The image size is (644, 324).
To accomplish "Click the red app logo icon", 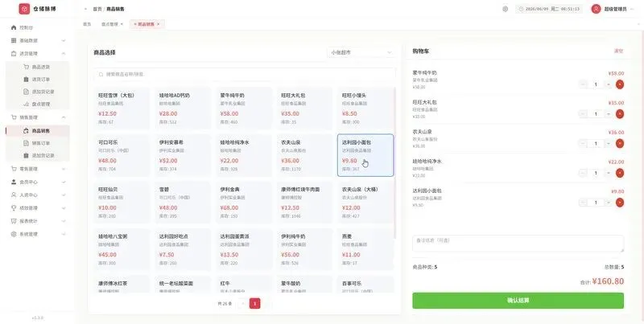I will click(24, 9).
